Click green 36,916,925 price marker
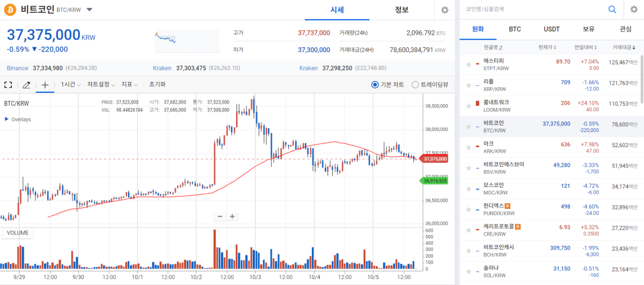 pyautogui.click(x=434, y=181)
